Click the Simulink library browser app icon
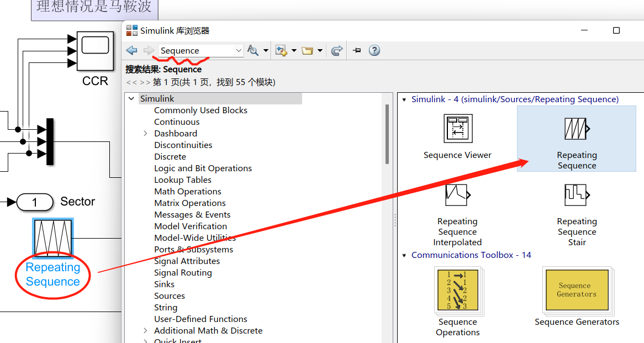This screenshot has height=343, width=644. (x=132, y=30)
